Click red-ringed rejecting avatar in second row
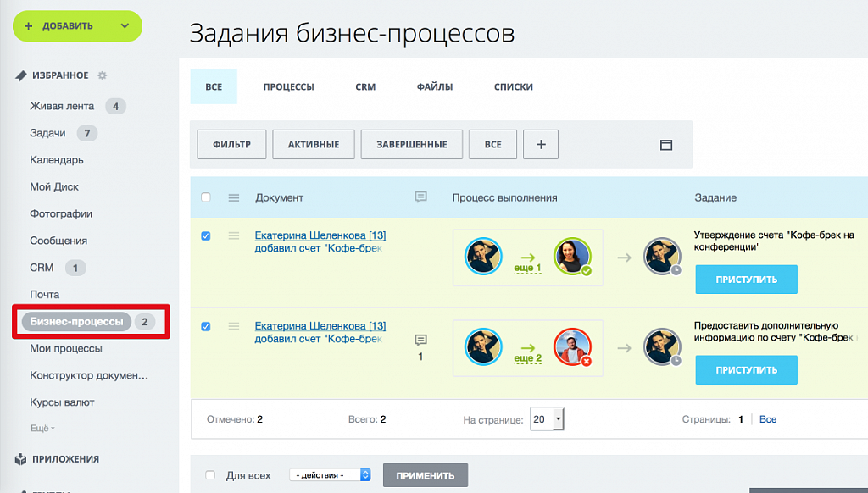 pos(572,347)
